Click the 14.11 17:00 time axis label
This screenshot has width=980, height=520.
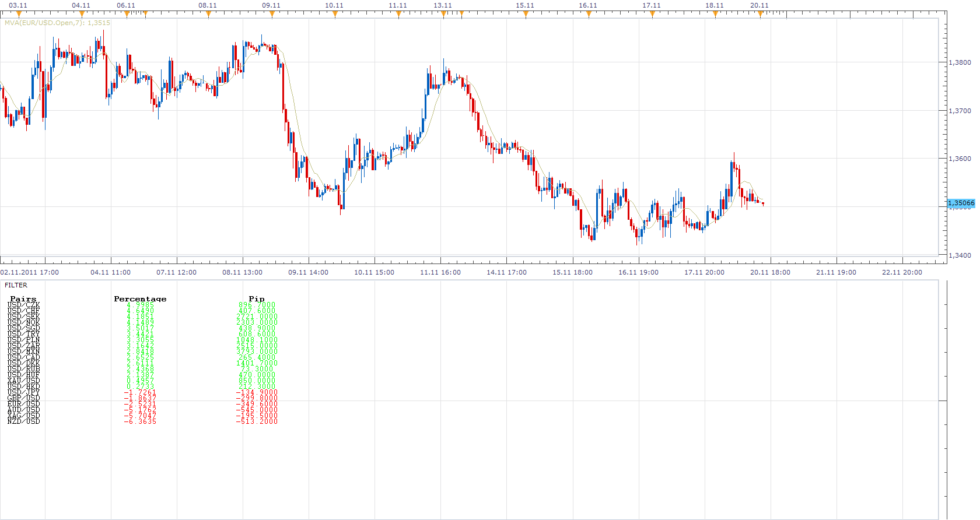506,272
